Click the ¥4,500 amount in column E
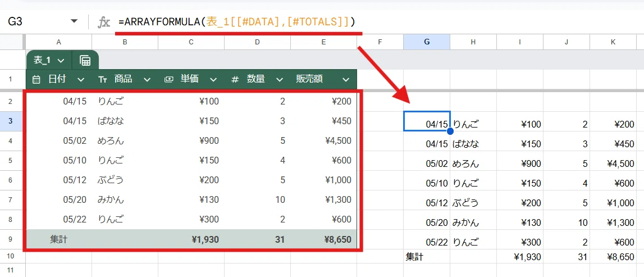 coord(337,141)
